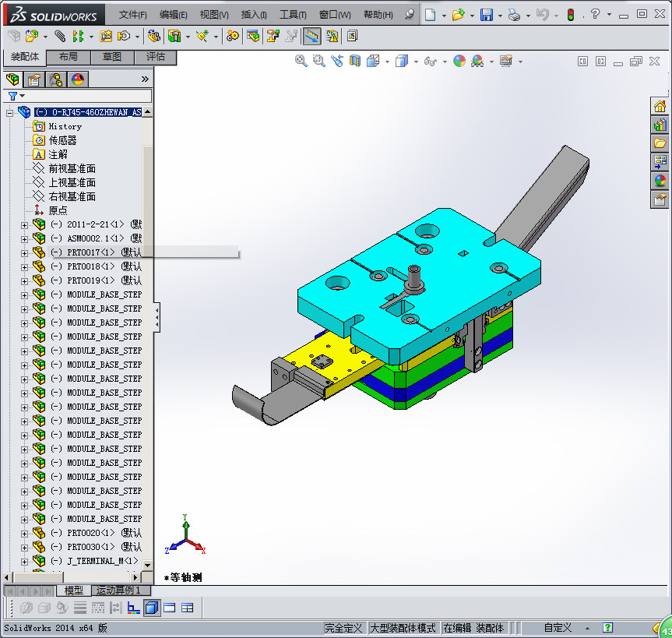Expand the PRT0020<1> part node
The width and height of the screenshot is (672, 638).
point(24,534)
